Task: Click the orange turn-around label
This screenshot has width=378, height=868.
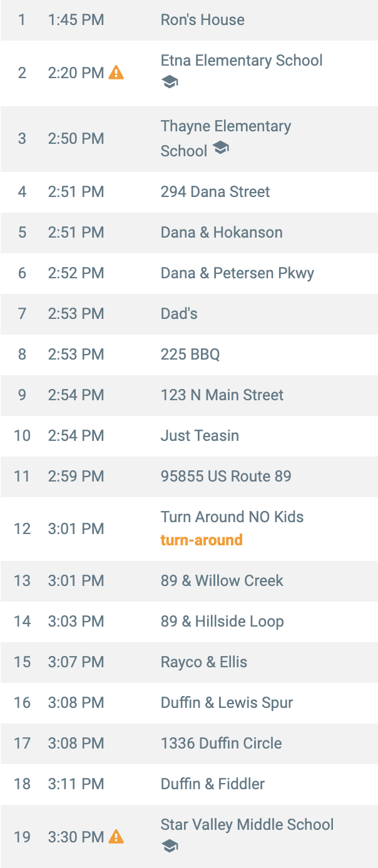Action: [202, 540]
